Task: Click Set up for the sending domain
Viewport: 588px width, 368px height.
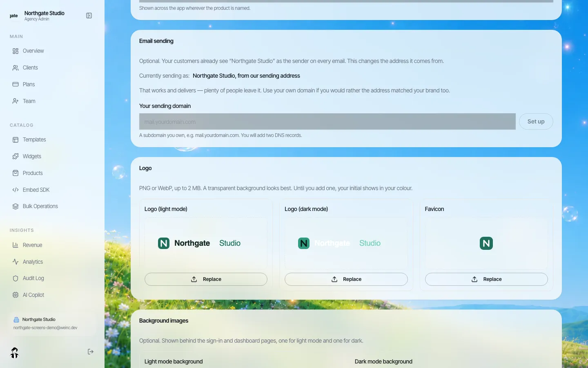Action: [536, 121]
